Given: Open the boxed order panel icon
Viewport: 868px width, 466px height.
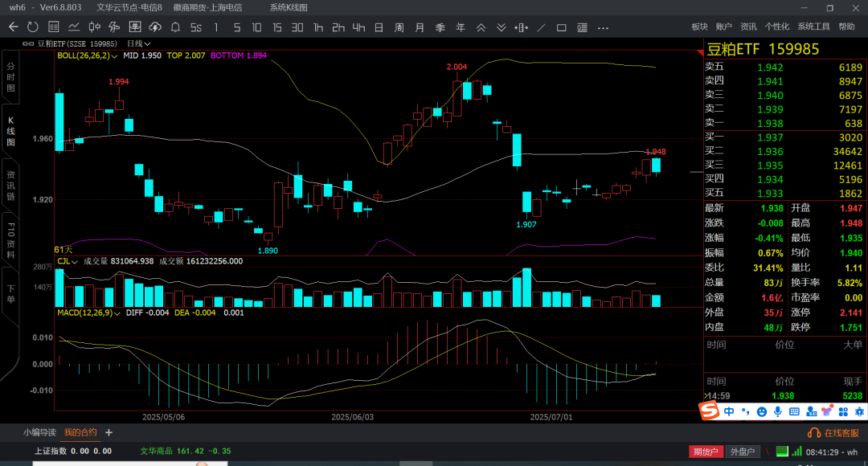Looking at the screenshot, I should click(x=134, y=27).
